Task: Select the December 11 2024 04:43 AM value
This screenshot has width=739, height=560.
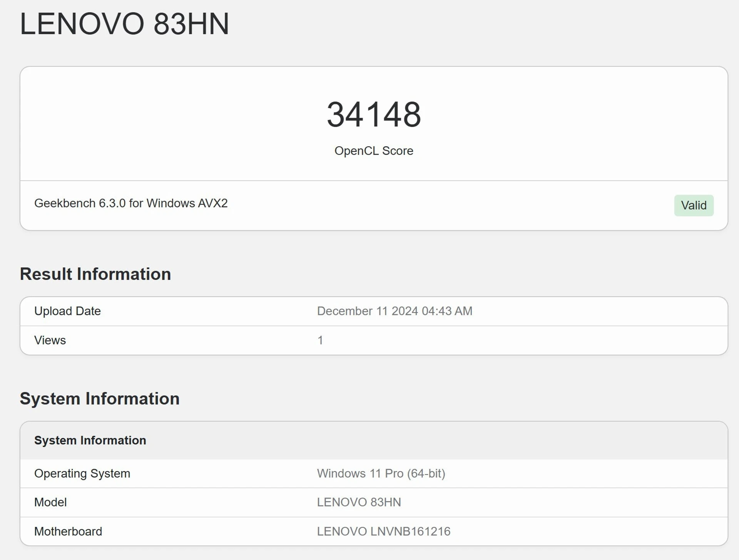Action: pyautogui.click(x=395, y=311)
